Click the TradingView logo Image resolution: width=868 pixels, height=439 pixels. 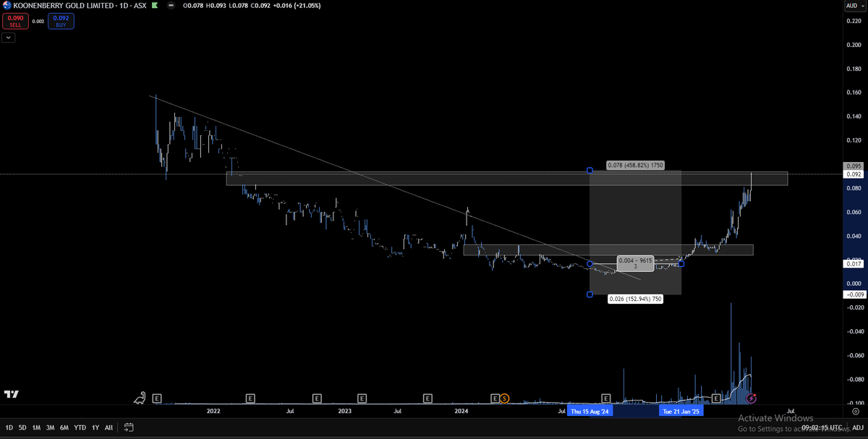(12, 394)
